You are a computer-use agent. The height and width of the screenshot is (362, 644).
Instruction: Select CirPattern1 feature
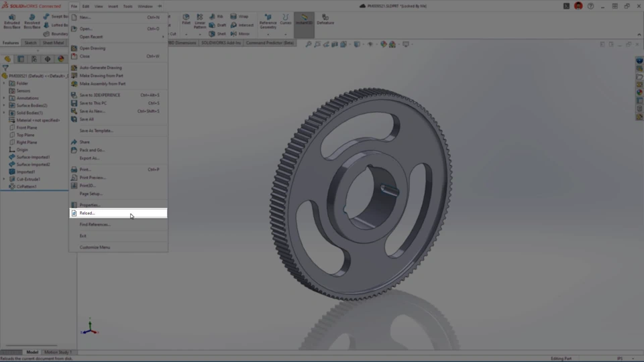pos(26,186)
